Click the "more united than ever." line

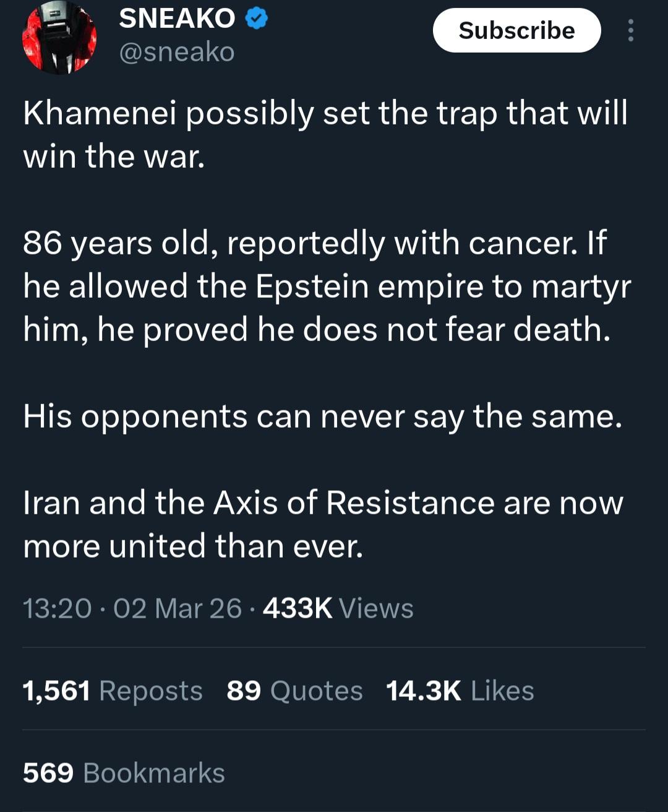pos(193,546)
